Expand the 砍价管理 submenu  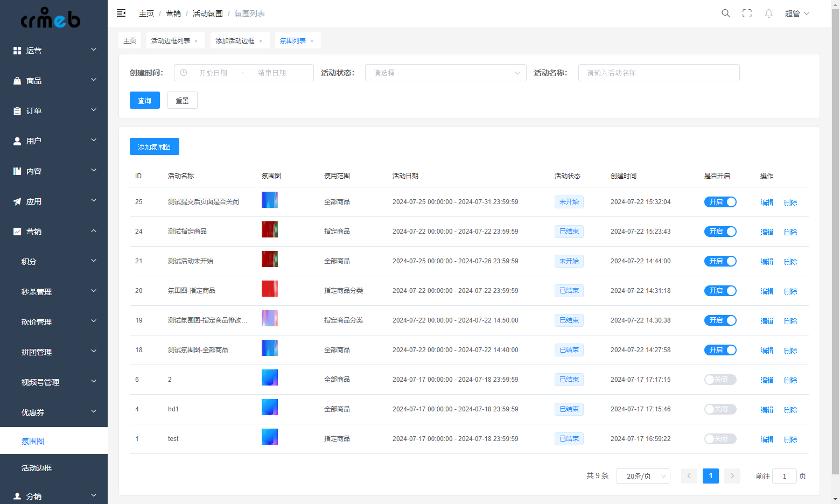tap(54, 322)
